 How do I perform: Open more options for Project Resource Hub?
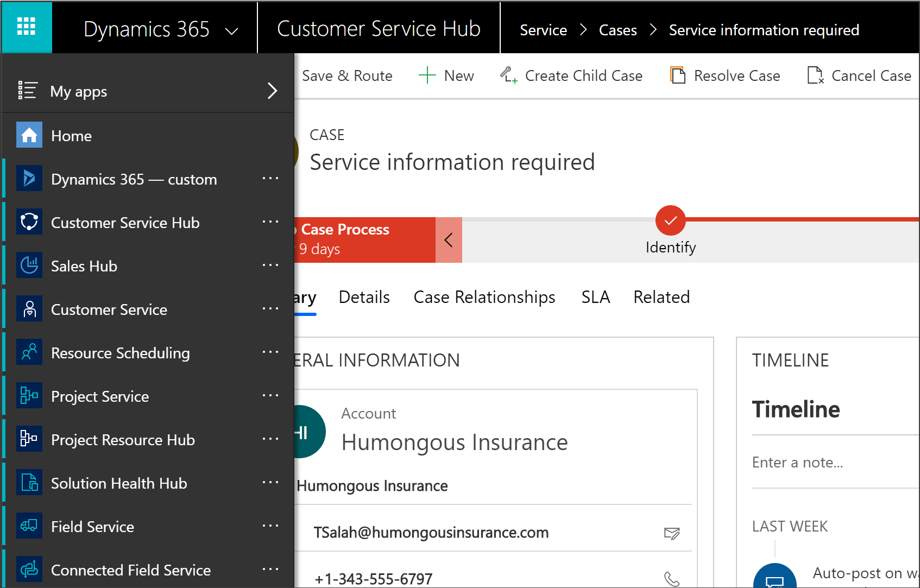270,439
